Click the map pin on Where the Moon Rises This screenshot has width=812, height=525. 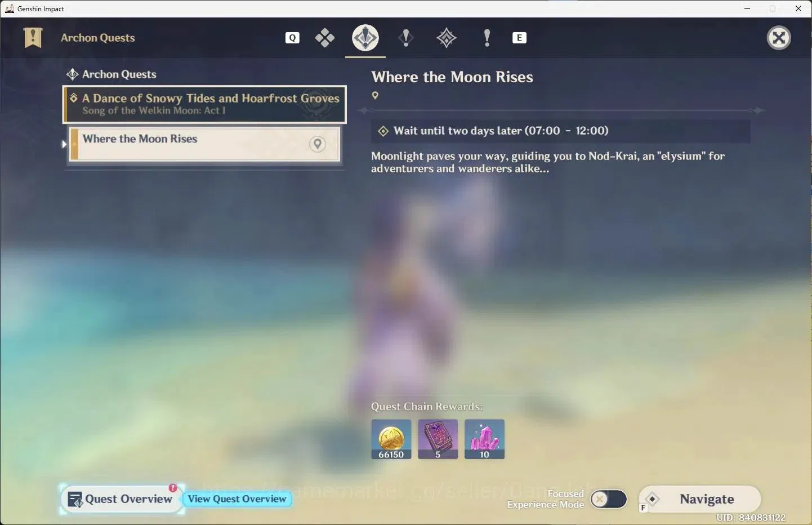[318, 144]
